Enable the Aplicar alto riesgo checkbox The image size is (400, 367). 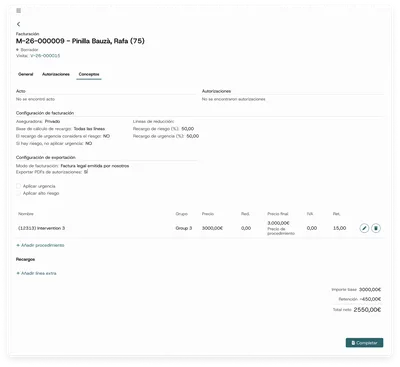(19, 193)
